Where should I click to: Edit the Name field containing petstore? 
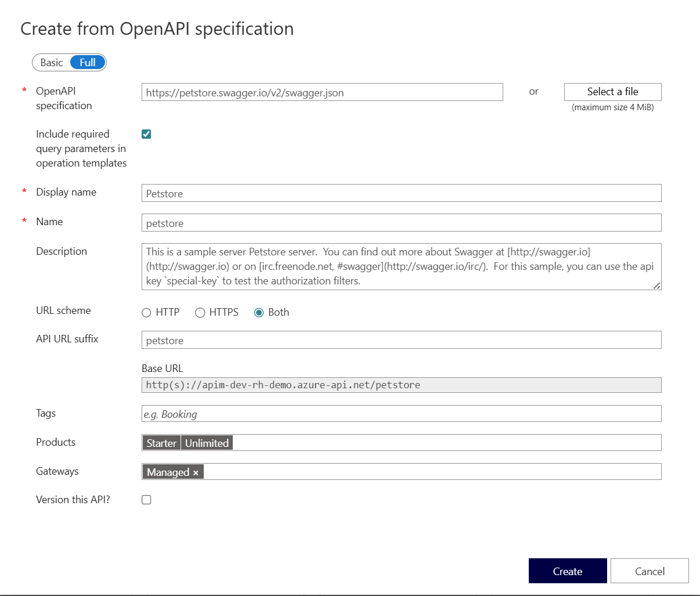(400, 222)
